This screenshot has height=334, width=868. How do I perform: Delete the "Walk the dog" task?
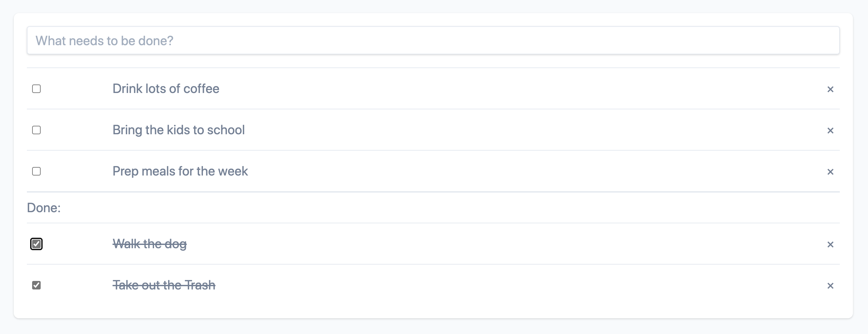(830, 244)
